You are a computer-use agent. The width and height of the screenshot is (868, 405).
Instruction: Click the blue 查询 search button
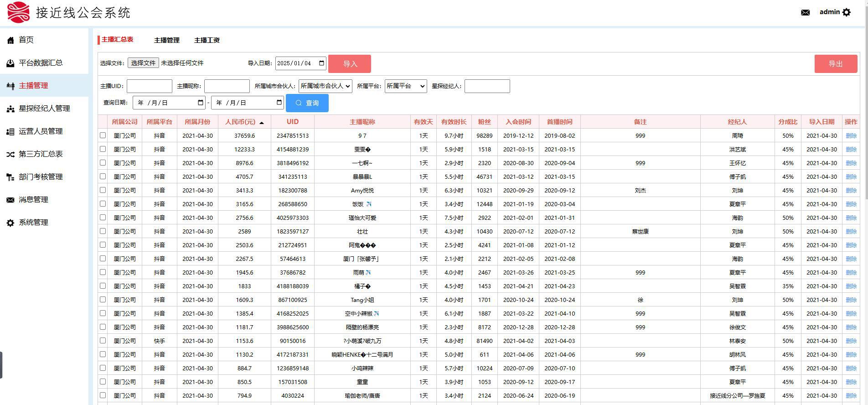click(307, 103)
